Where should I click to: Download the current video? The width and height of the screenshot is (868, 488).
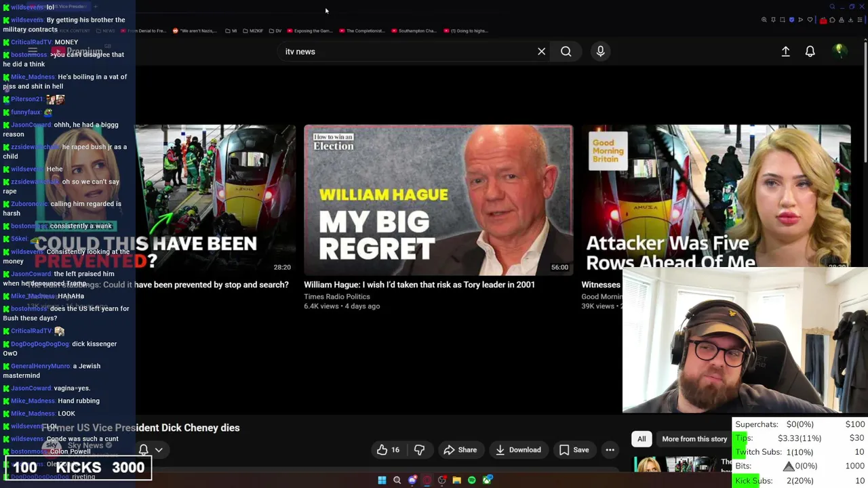pos(519,450)
